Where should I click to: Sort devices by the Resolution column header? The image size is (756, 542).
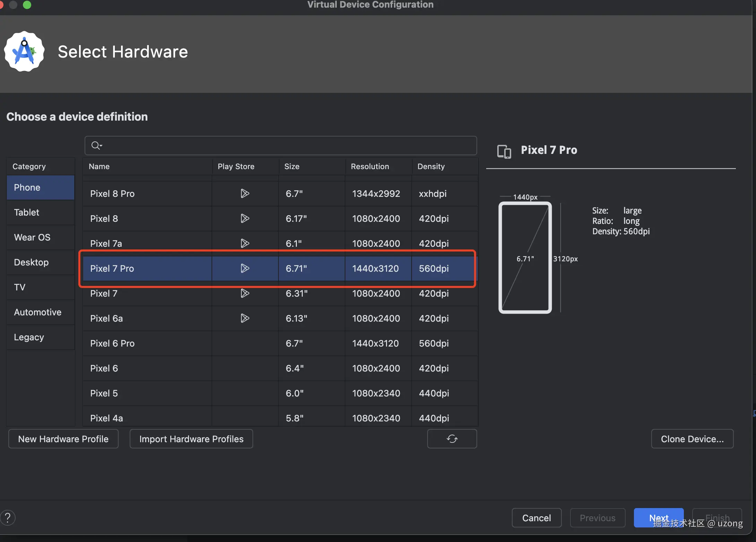pyautogui.click(x=370, y=166)
